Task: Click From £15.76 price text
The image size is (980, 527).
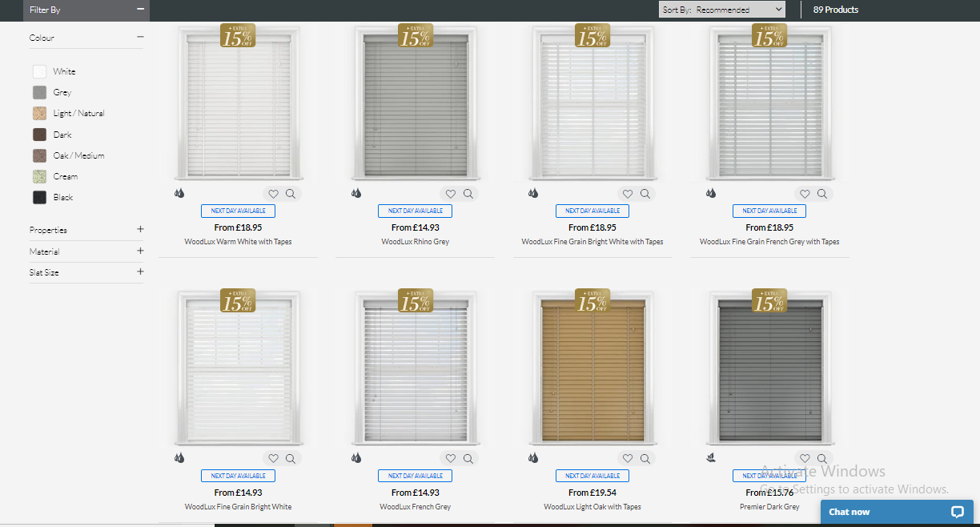Action: (769, 493)
